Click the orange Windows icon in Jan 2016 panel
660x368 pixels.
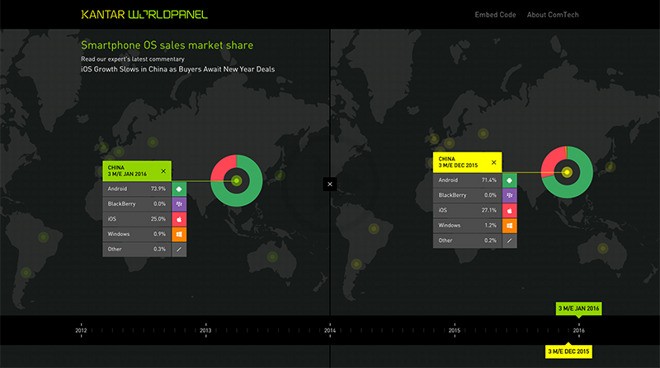tap(179, 234)
